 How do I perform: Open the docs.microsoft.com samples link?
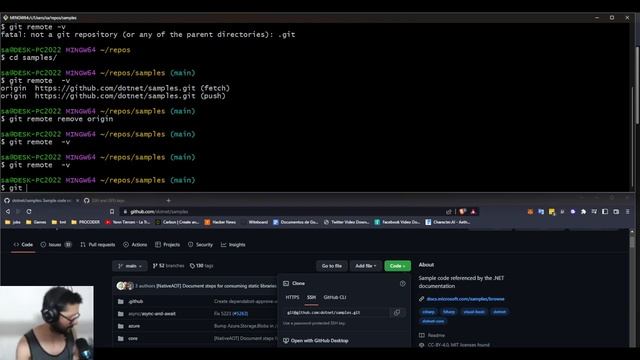point(465,299)
